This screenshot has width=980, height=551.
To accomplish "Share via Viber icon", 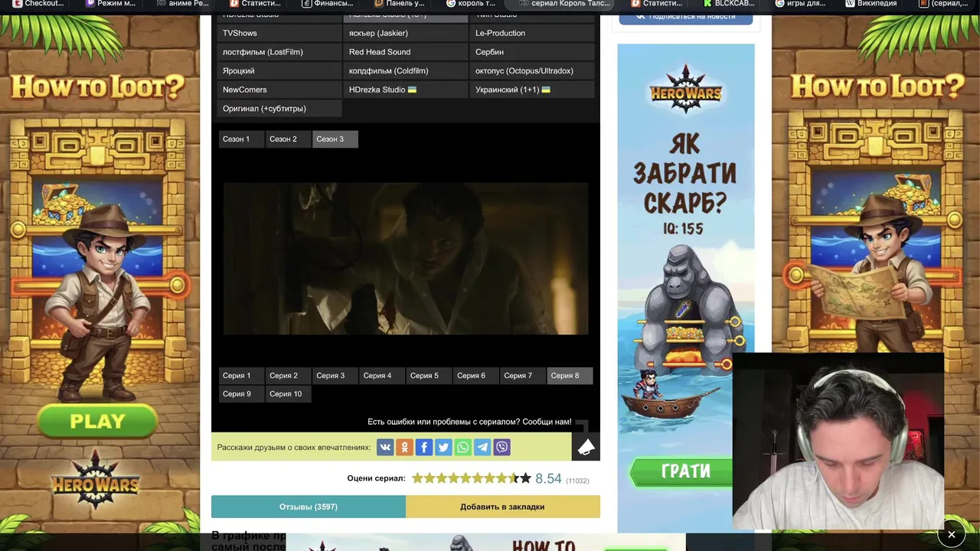I will pyautogui.click(x=502, y=447).
